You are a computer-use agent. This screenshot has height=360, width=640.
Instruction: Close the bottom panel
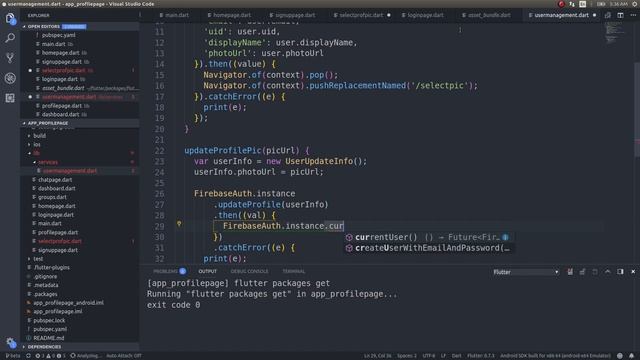pos(633,272)
